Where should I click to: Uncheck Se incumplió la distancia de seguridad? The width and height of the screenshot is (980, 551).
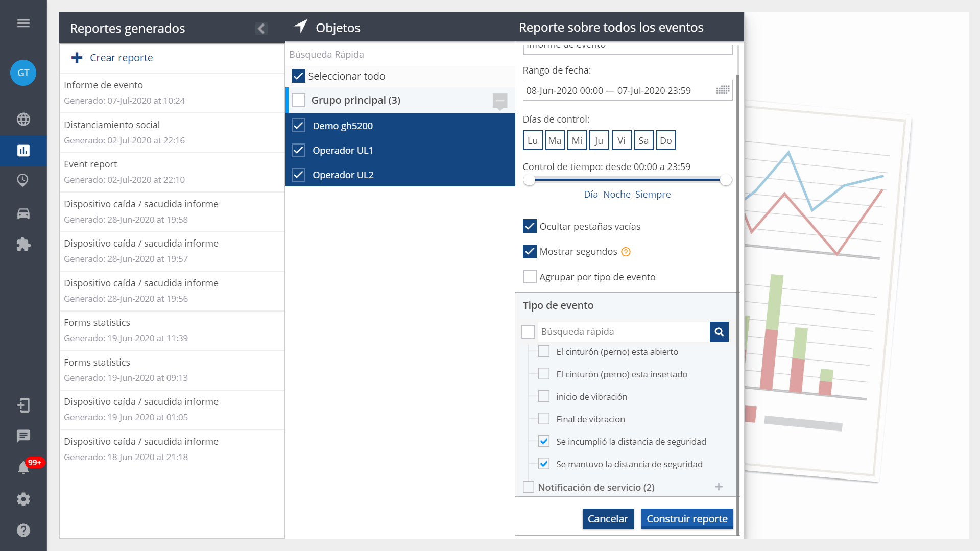[x=544, y=441]
